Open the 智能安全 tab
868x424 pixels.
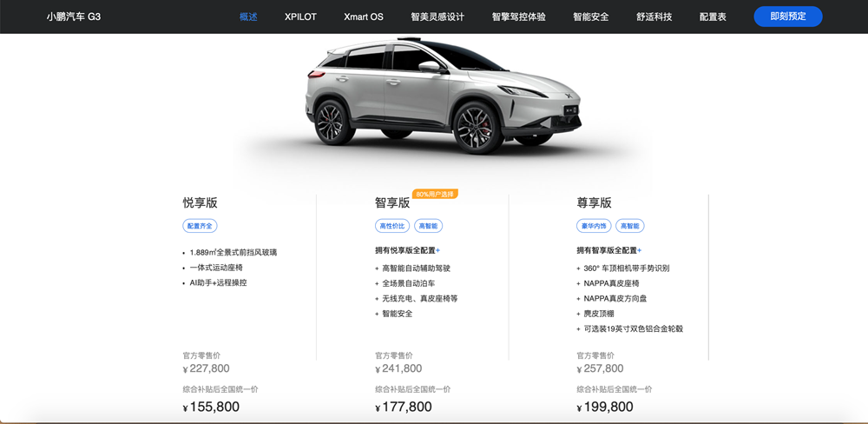(590, 17)
